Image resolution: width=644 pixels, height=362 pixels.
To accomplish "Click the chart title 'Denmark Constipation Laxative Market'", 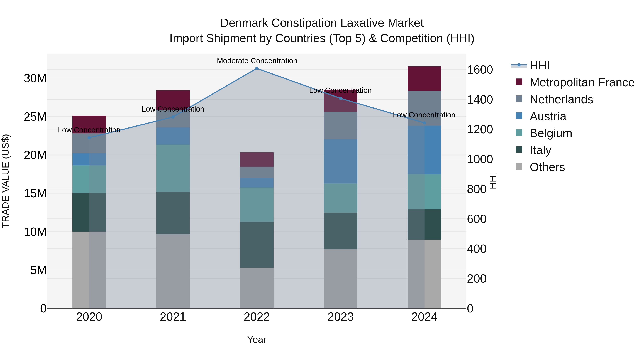I will tap(322, 23).
